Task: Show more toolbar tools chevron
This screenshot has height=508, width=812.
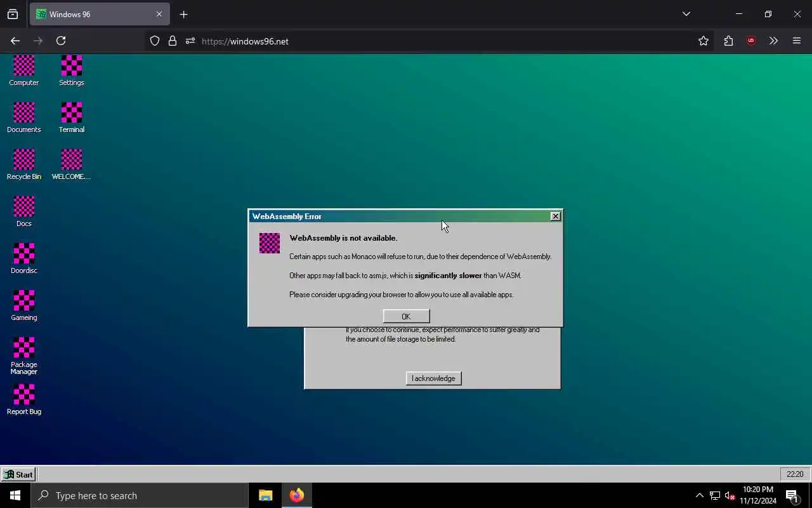Action: pyautogui.click(x=773, y=41)
